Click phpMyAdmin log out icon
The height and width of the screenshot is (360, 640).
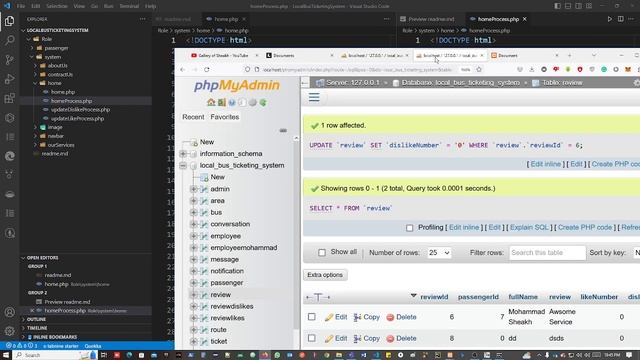click(x=221, y=102)
